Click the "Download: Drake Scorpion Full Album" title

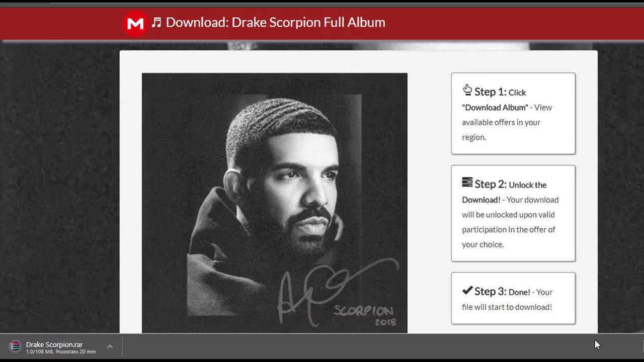point(276,22)
